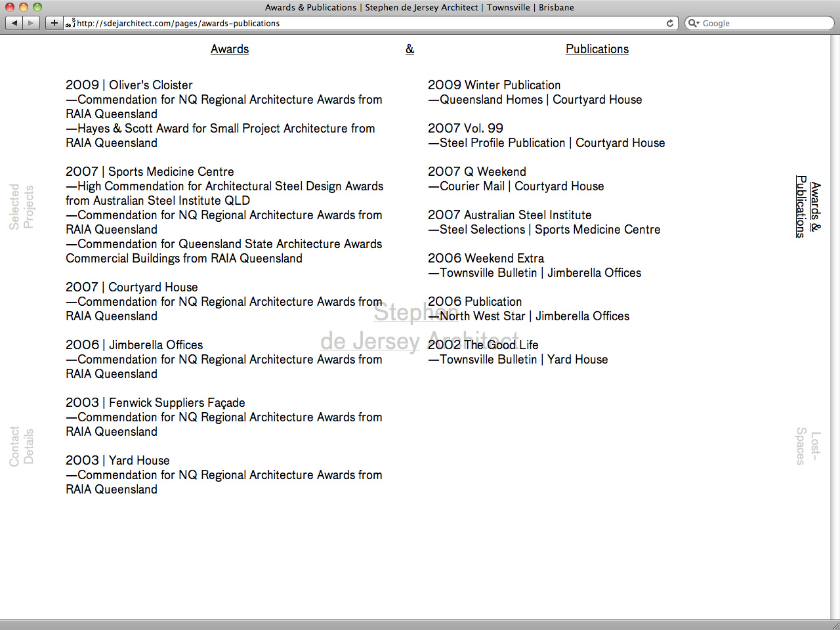The width and height of the screenshot is (840, 630).
Task: Click 'Commendation for Queensland State Architecture Awards' line
Action: pyautogui.click(x=224, y=244)
